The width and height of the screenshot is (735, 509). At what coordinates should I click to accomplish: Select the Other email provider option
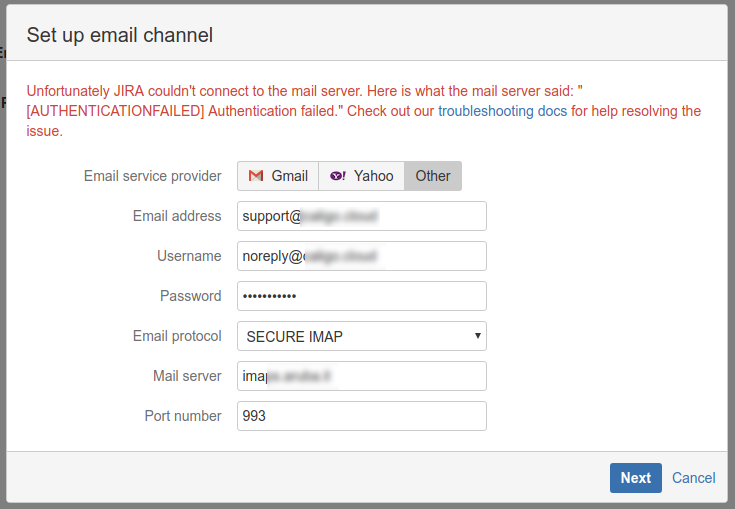[433, 176]
